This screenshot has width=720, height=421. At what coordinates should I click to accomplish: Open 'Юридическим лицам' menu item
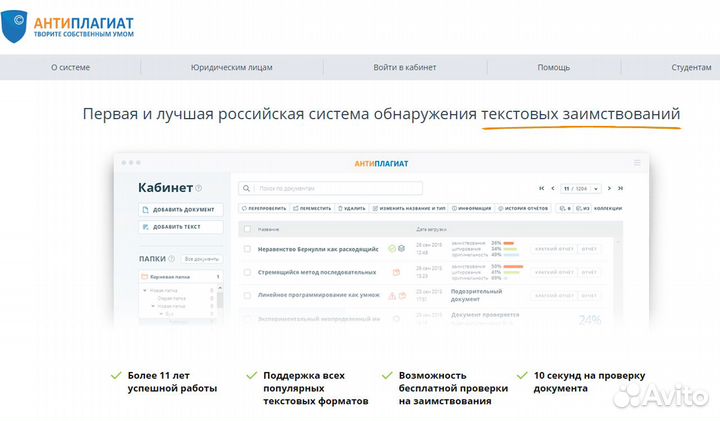click(231, 67)
